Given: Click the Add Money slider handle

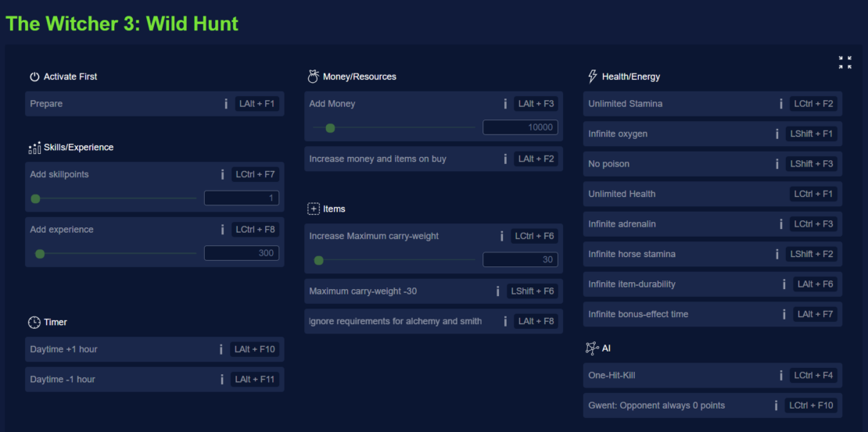Looking at the screenshot, I should coord(331,128).
